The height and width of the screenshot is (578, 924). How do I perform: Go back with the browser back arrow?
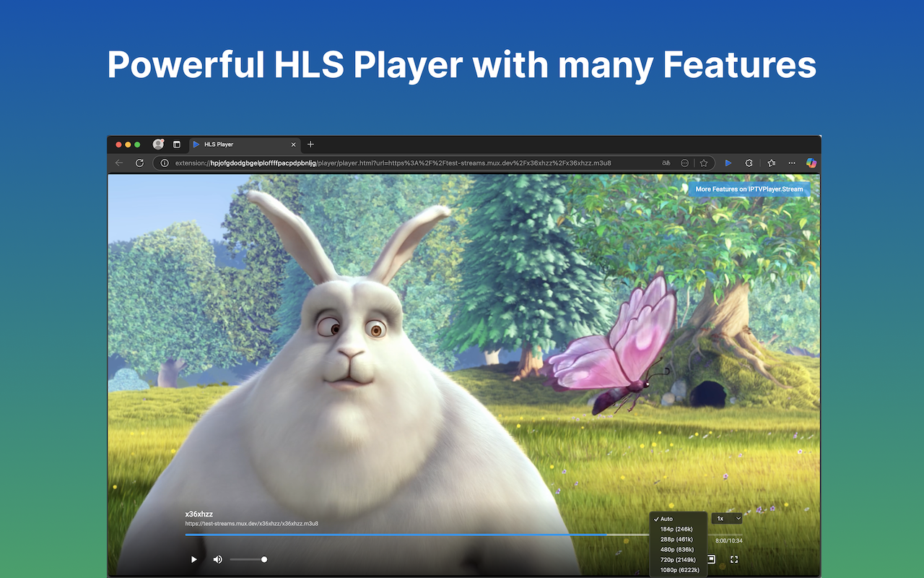coord(119,163)
